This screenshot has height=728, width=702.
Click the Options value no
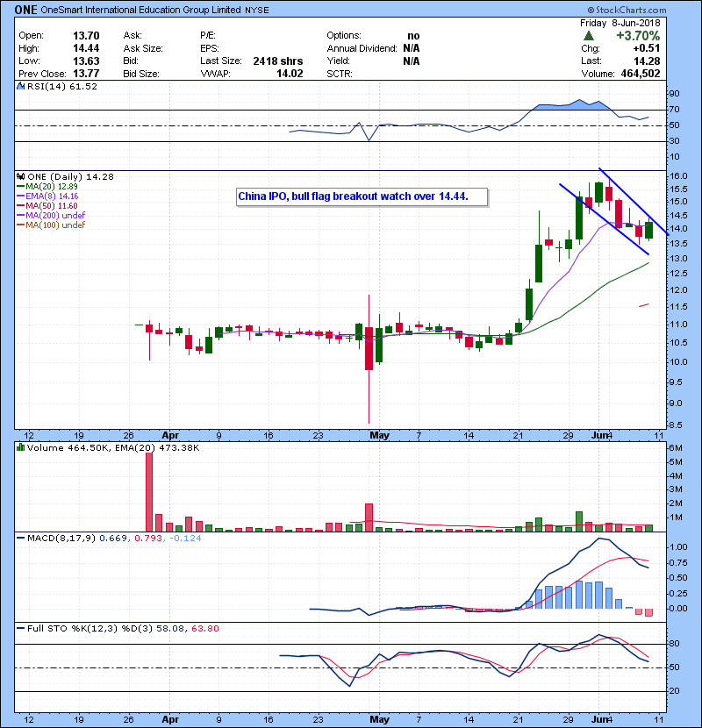413,36
